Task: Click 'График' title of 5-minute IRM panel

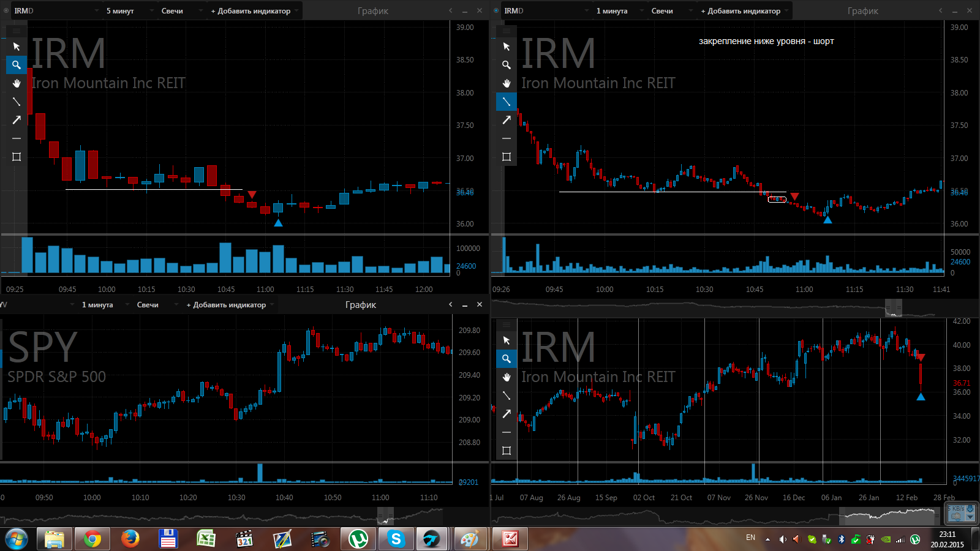Action: (373, 10)
